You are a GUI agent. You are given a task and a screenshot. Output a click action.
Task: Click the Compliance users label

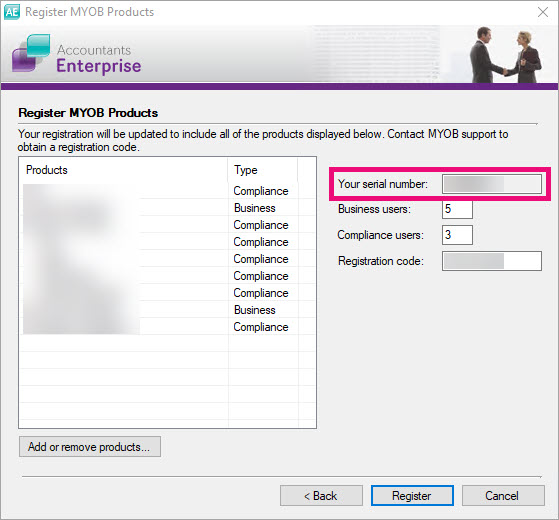point(380,235)
